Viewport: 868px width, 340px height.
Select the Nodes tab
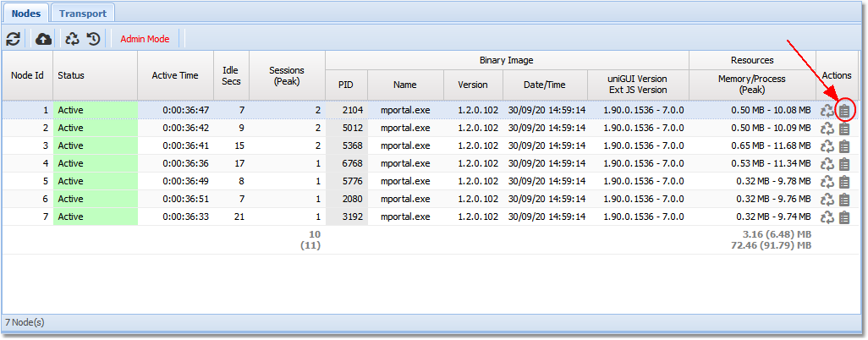(25, 14)
